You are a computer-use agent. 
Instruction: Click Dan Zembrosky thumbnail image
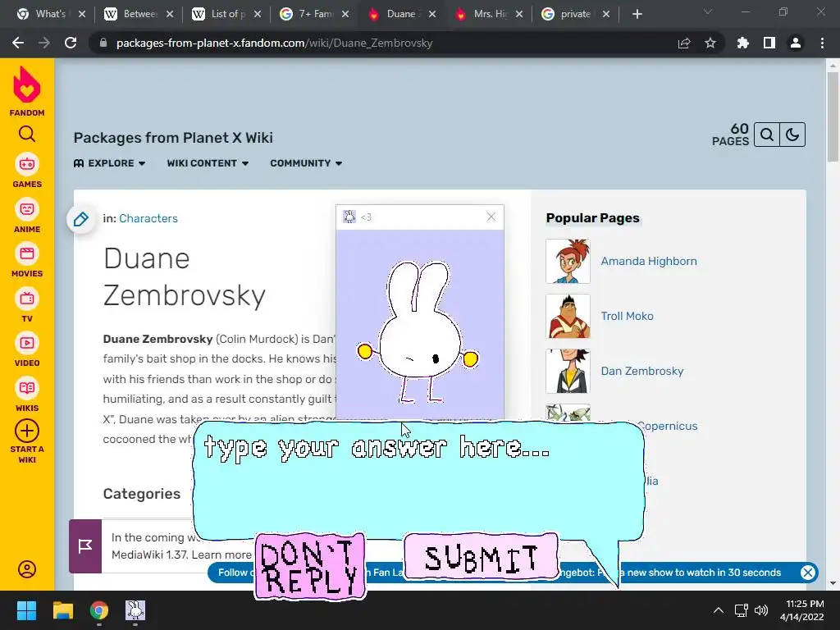[568, 371]
